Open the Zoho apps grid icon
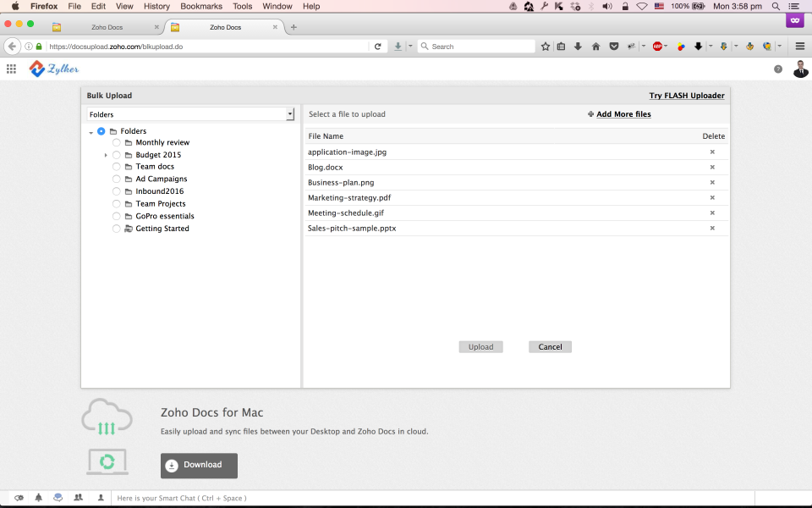Image resolution: width=812 pixels, height=508 pixels. (x=11, y=69)
